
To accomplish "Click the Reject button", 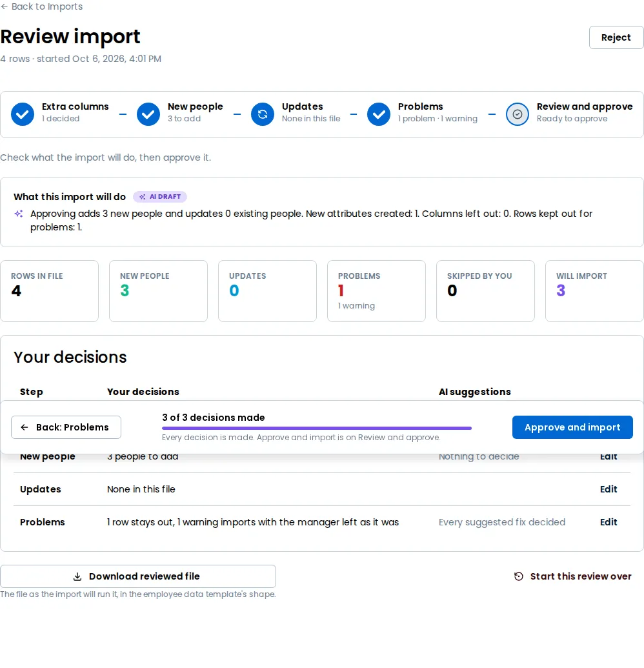I will point(616,37).
